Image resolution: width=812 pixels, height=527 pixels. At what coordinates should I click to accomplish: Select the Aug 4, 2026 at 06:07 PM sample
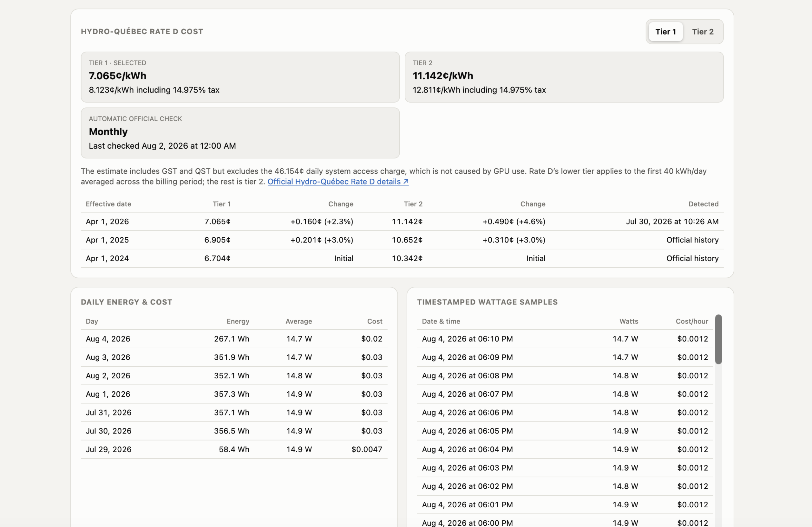(565, 394)
